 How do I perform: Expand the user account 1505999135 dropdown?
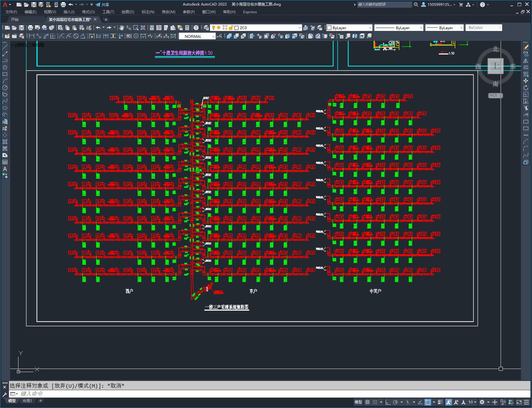pos(438,5)
